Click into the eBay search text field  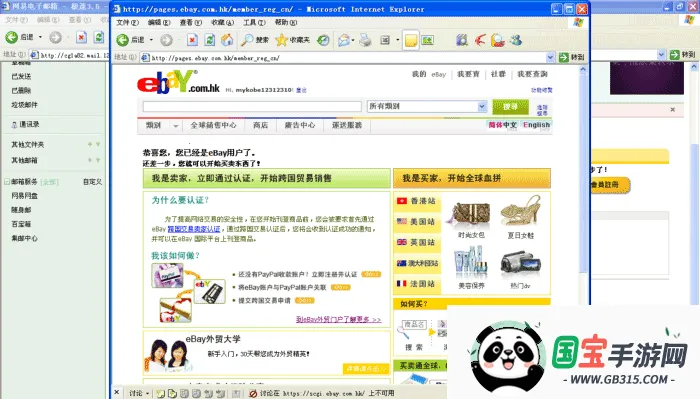click(252, 106)
